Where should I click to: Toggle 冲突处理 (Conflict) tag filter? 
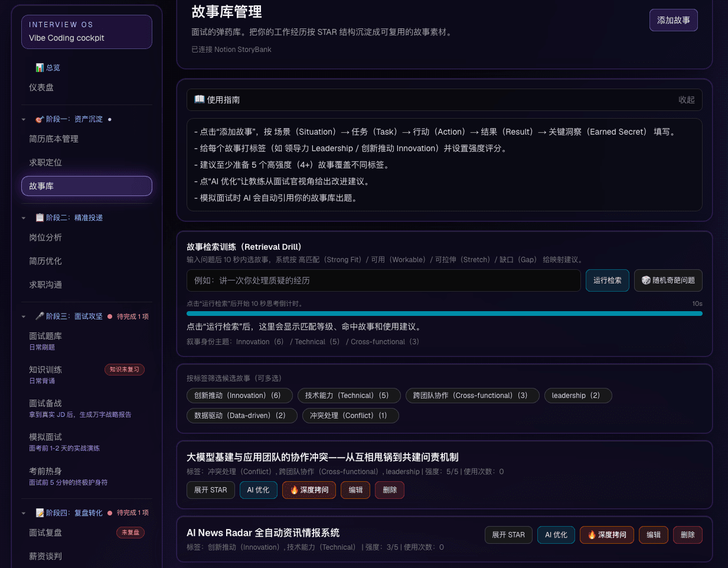point(350,416)
